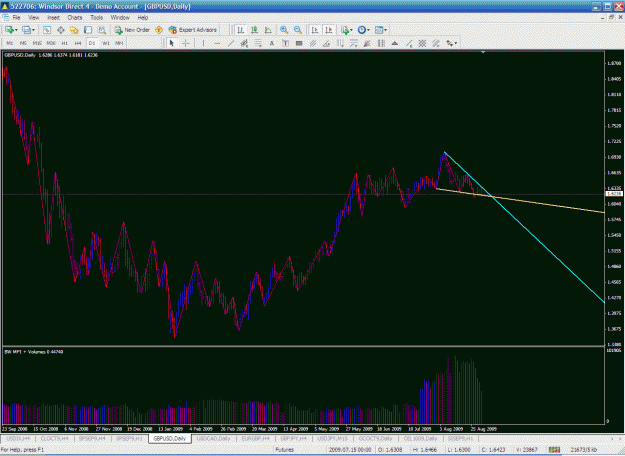Expand the new chart dropdown arrow
Screen dimensions: 625x456
[x=16, y=30]
